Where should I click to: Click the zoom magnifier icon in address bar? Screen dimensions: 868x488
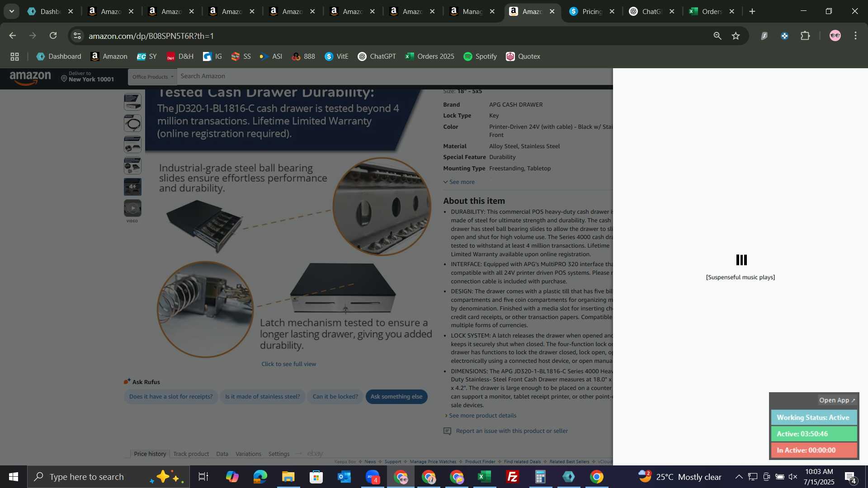pos(717,36)
